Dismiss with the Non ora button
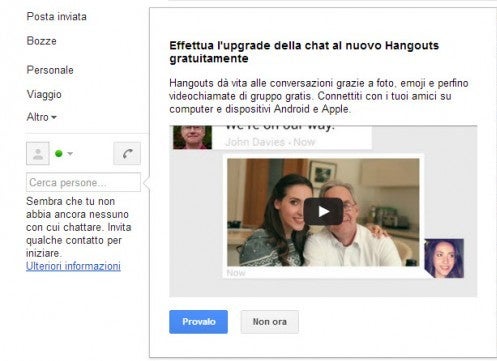 pos(270,322)
